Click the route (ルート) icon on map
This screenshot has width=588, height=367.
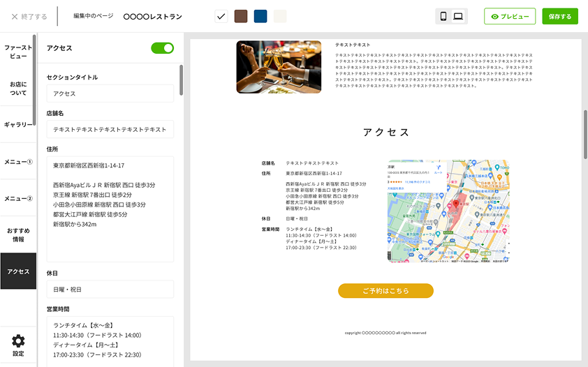[x=438, y=169]
